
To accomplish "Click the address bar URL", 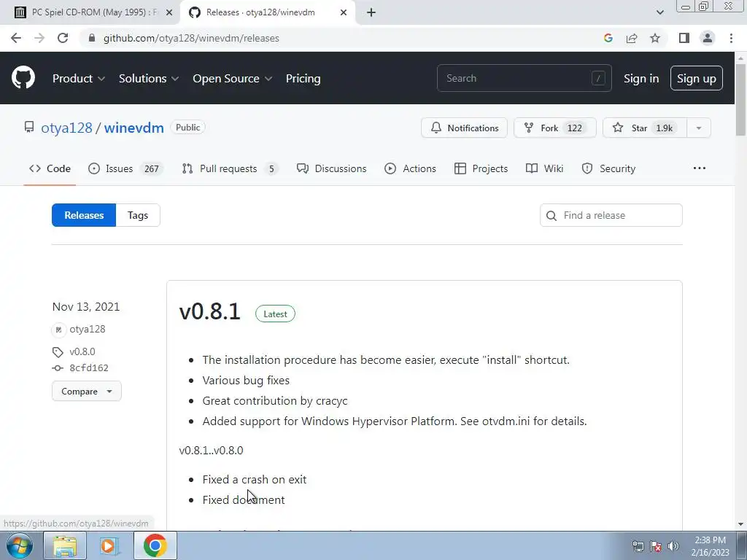I will tap(191, 38).
